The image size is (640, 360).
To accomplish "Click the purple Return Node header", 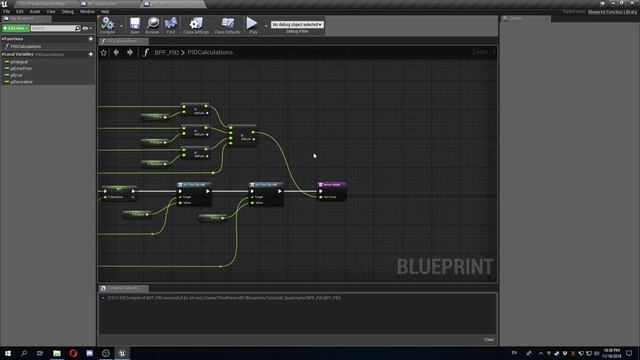I will 331,184.
